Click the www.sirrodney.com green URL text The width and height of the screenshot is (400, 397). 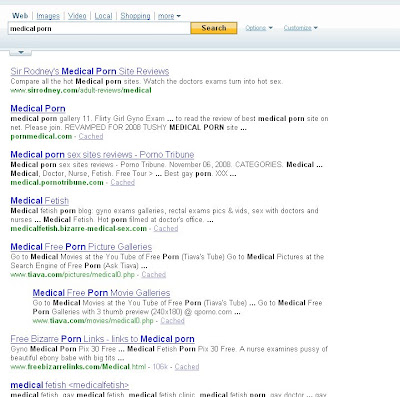click(81, 90)
